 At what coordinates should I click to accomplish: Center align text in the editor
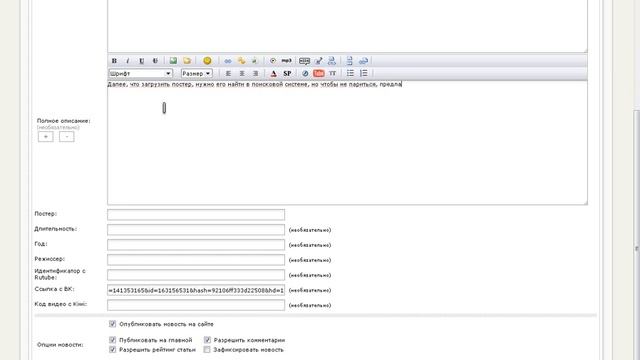242,73
